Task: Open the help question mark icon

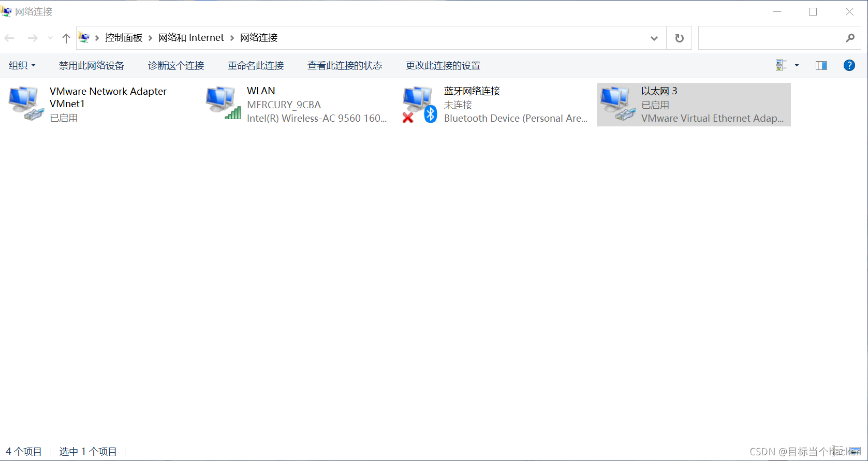Action: click(x=849, y=65)
